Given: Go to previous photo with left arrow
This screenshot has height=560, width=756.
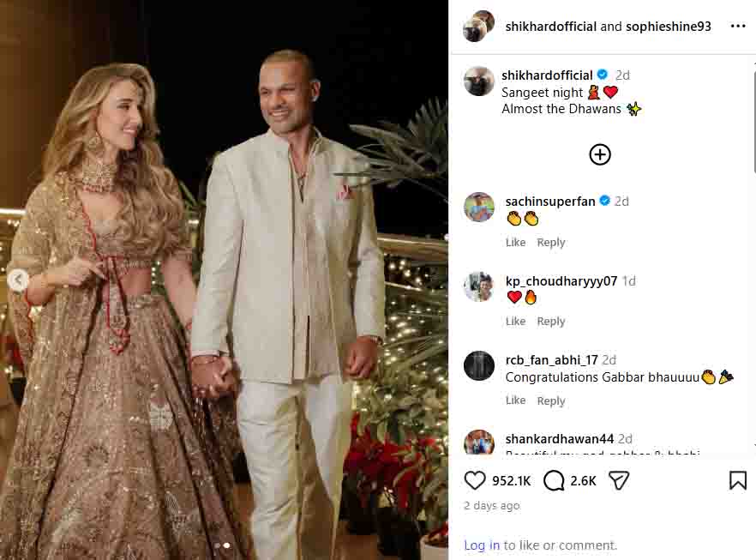Looking at the screenshot, I should 18,280.
